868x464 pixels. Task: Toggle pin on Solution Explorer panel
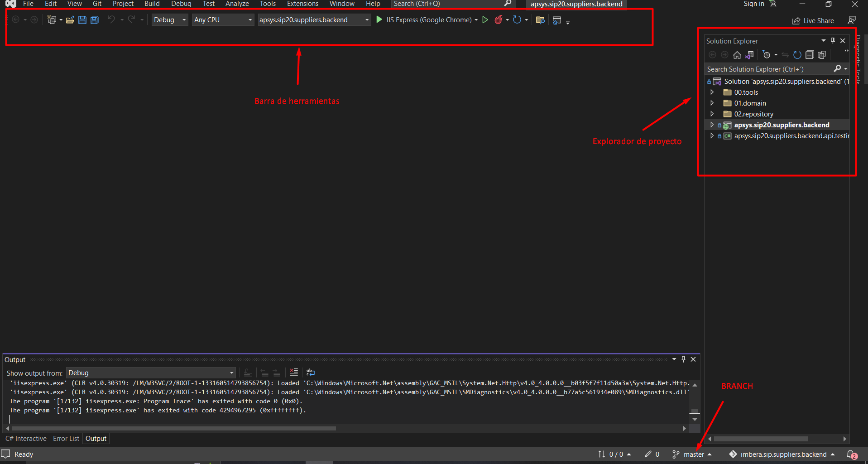pos(833,41)
